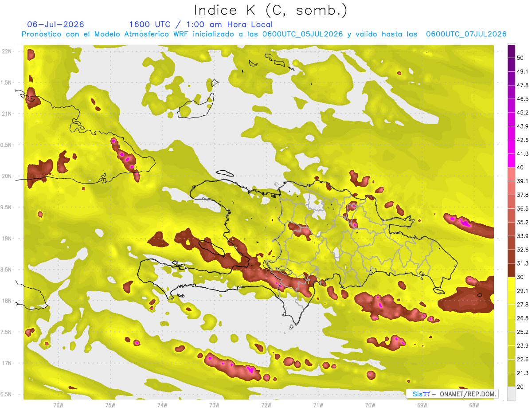532x411 pixels.
Task: Click the '20N' latitude label
Action: pos(7,176)
